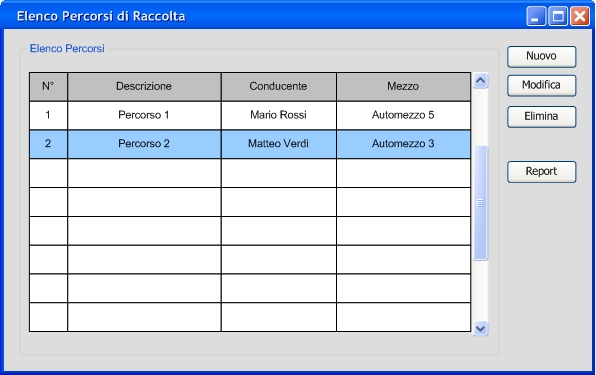Click the scrollbar up arrow
This screenshot has height=375, width=596.
pyautogui.click(x=480, y=81)
